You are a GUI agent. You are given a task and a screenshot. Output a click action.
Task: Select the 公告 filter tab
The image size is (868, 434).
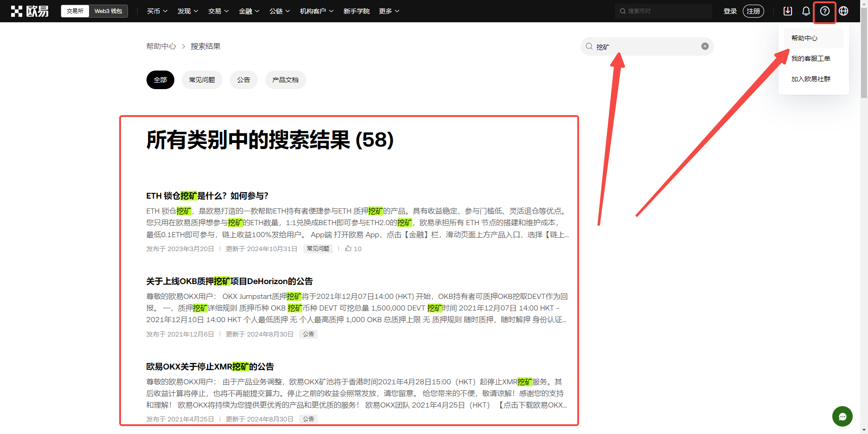(x=244, y=80)
